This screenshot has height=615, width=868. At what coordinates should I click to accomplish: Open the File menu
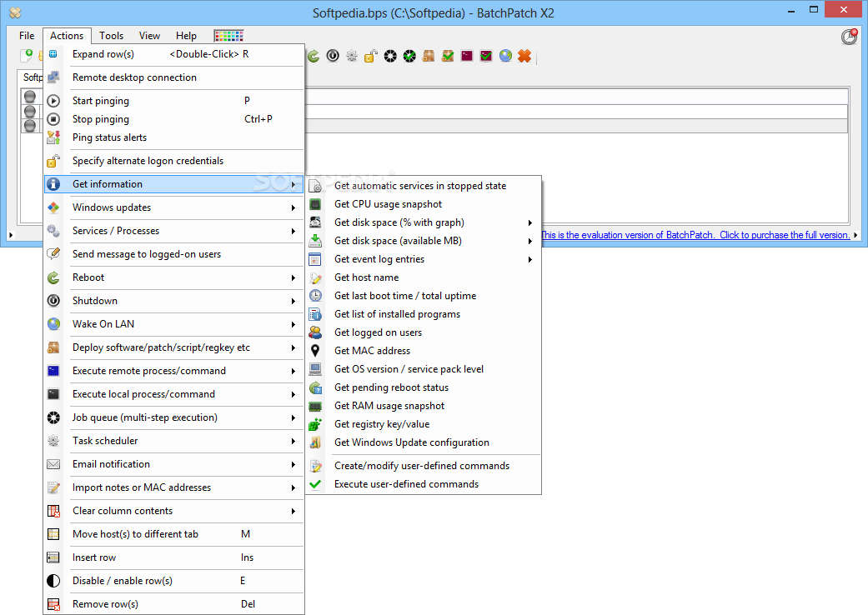27,35
